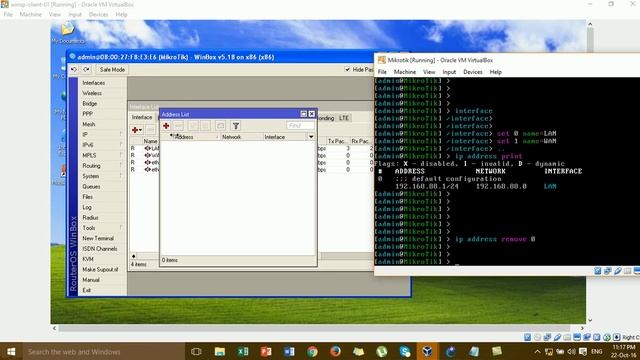
Task: Open Skype from taskbar
Action: (x=405, y=351)
